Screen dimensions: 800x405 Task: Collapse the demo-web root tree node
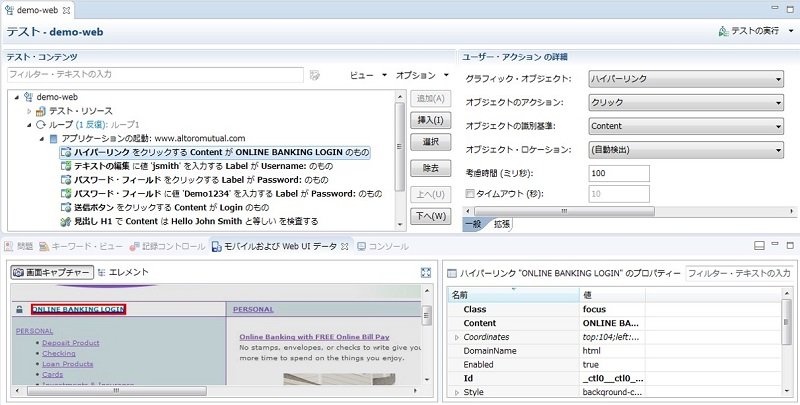click(17, 97)
